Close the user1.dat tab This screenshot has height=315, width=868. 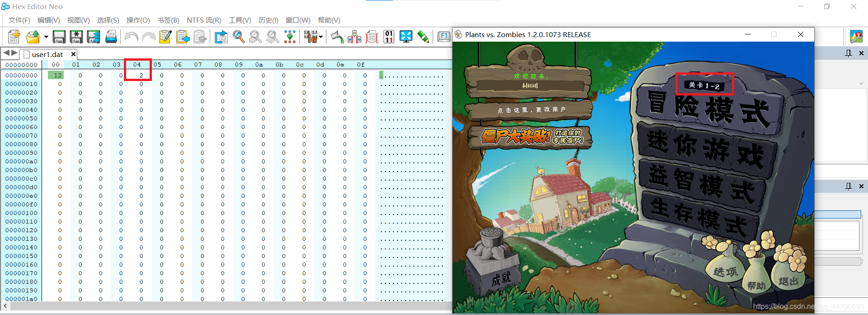coord(73,54)
